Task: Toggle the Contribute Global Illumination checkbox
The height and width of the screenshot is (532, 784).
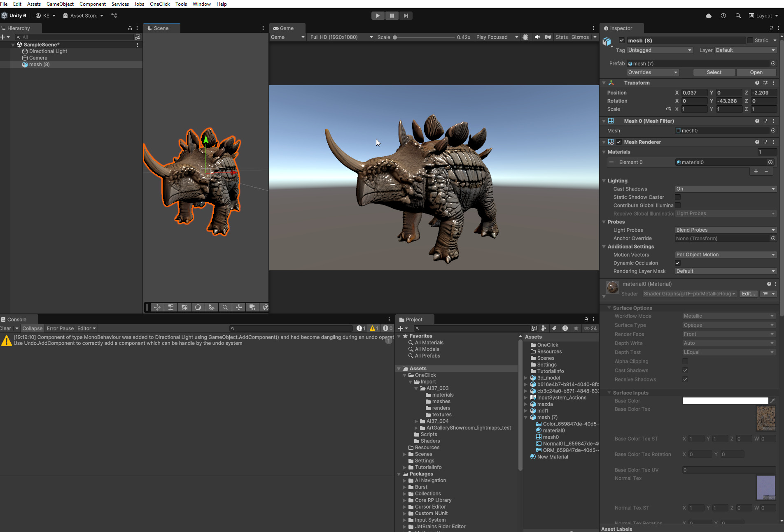Action: 678,205
